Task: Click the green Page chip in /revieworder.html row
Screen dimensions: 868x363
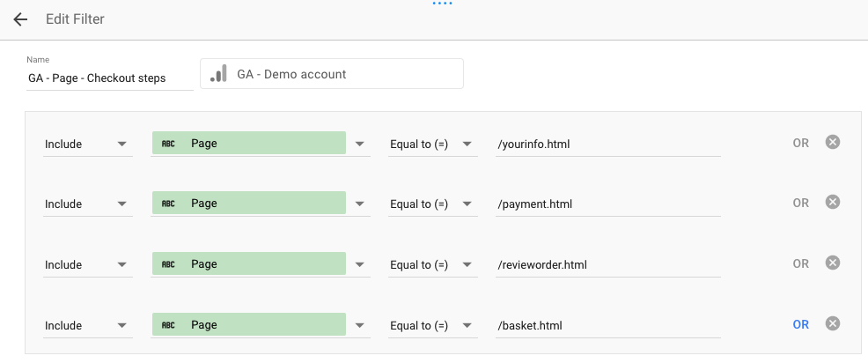Action: tap(249, 263)
